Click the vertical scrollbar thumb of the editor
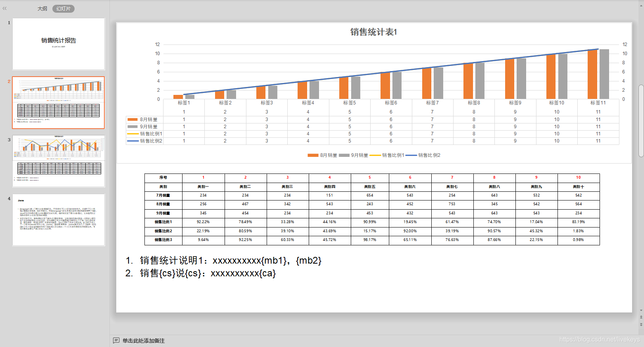This screenshot has height=347, width=644. [x=641, y=121]
